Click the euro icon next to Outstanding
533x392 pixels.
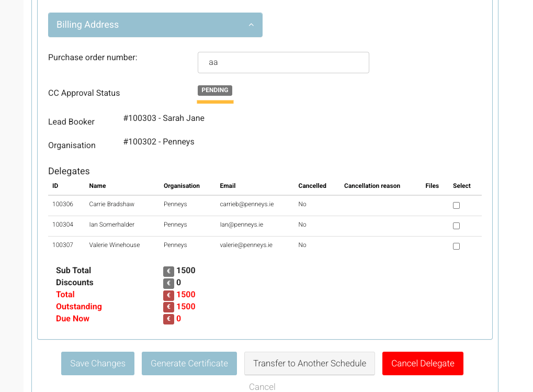(168, 307)
